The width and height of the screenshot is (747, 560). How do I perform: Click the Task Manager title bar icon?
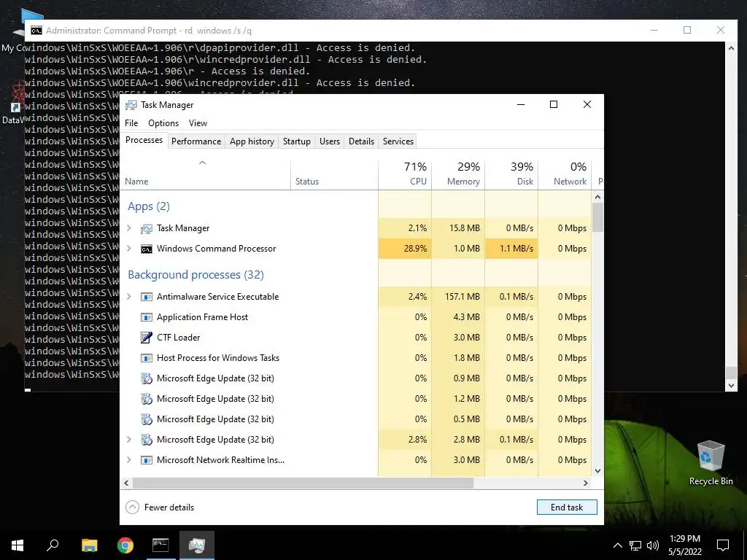point(131,105)
